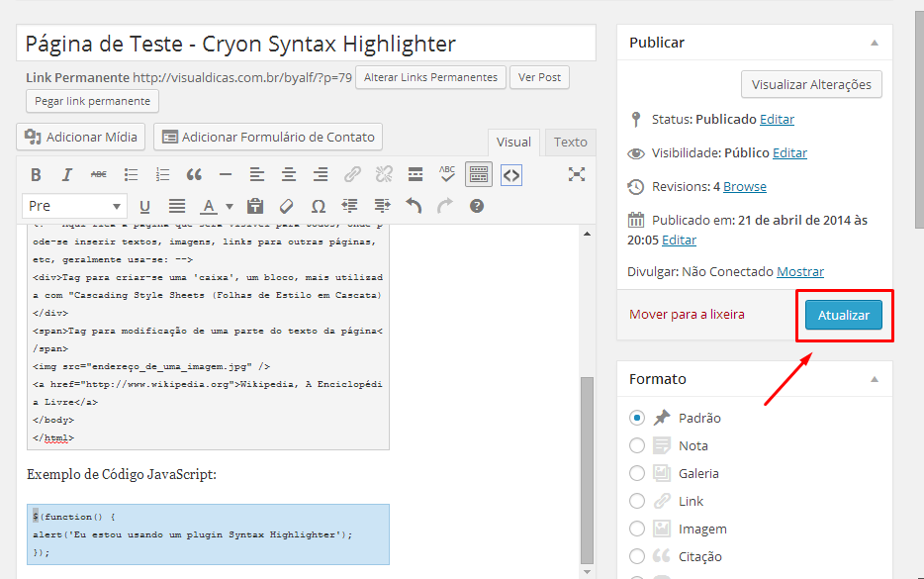This screenshot has width=924, height=579.
Task: Select the Nota post format
Action: point(637,445)
